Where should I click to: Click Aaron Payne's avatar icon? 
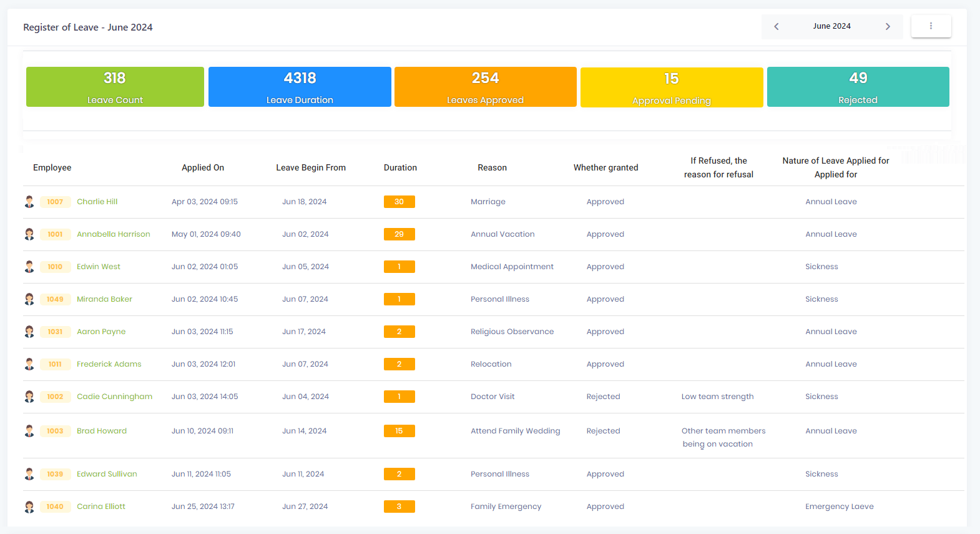click(29, 332)
